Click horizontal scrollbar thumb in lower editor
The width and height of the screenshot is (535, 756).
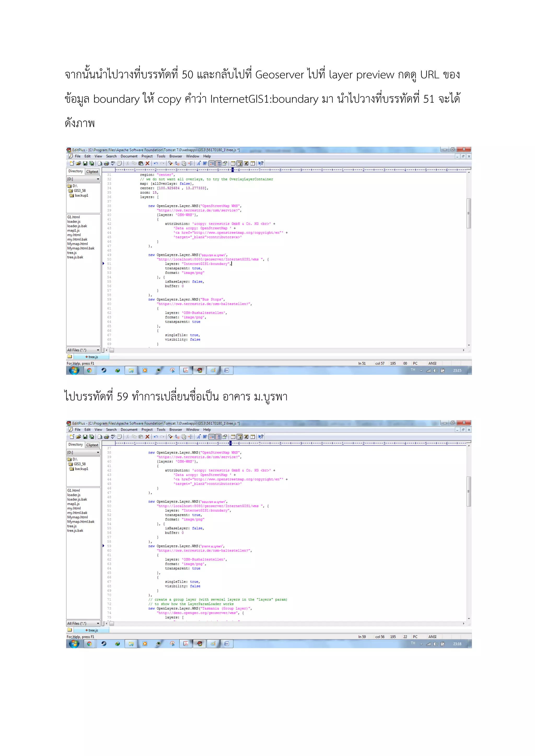(112, 623)
